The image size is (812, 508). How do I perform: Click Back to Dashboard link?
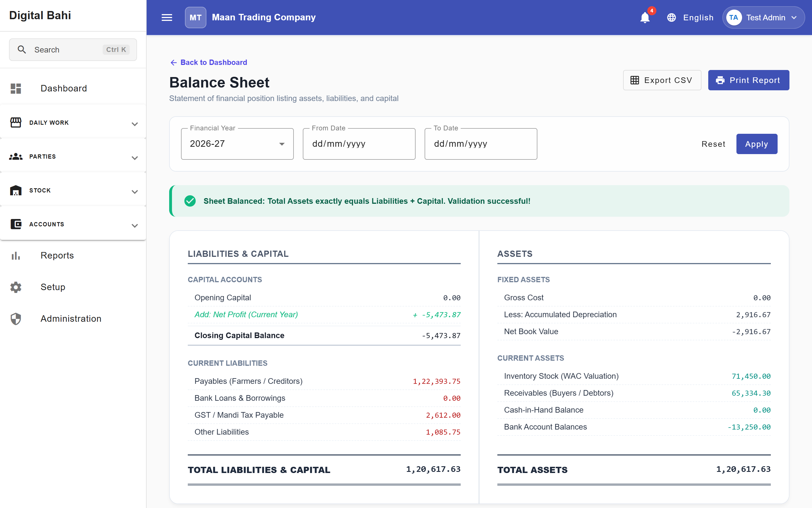click(209, 62)
